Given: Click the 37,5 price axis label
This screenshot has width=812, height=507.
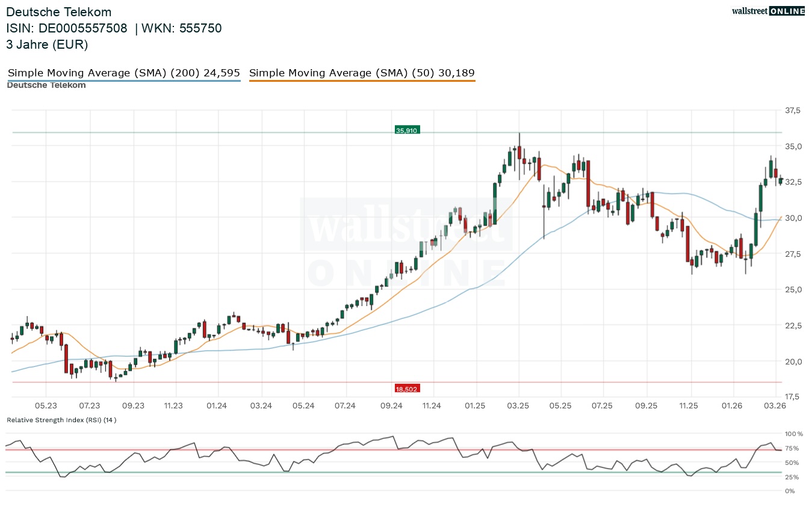Looking at the screenshot, I should [793, 111].
